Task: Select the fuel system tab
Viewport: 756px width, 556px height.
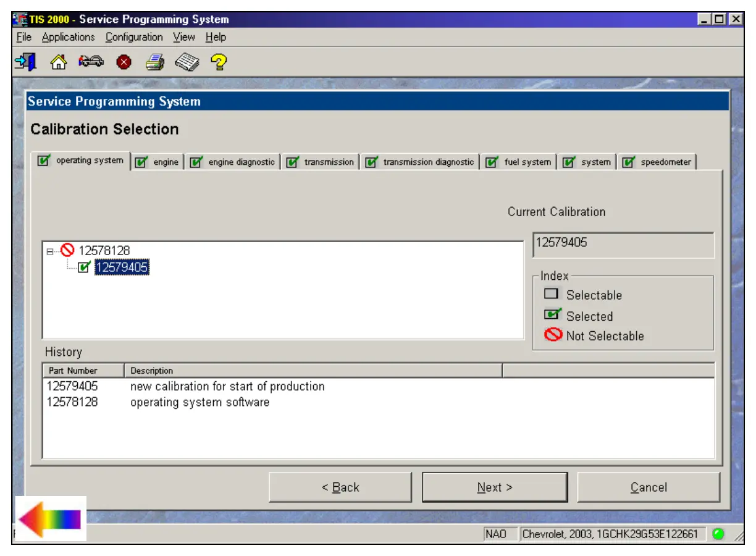Action: (x=519, y=162)
